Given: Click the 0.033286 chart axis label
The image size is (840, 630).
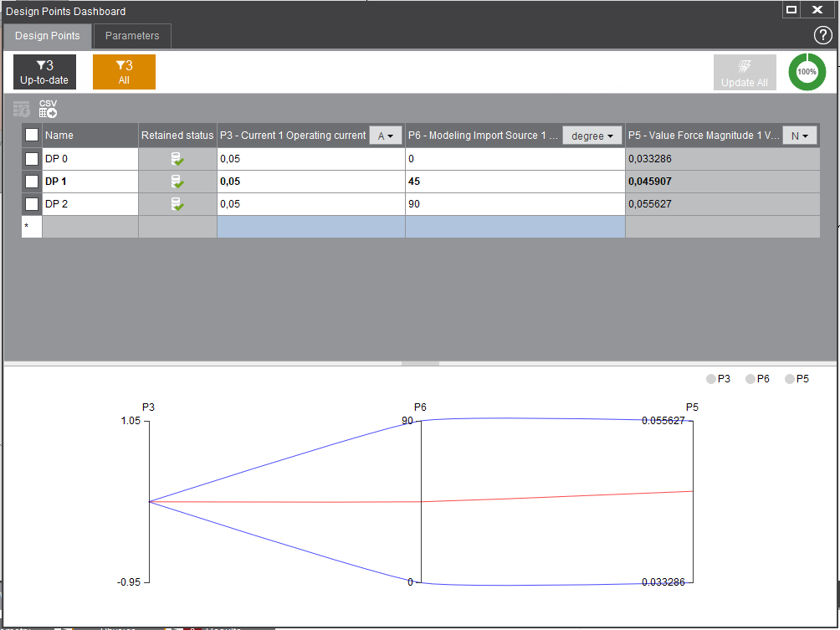Looking at the screenshot, I should [x=663, y=582].
